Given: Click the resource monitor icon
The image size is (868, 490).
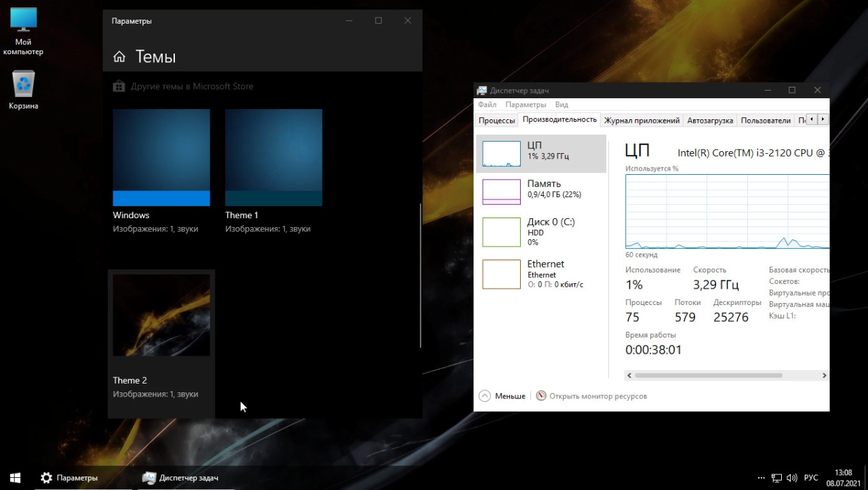Looking at the screenshot, I should tap(541, 396).
